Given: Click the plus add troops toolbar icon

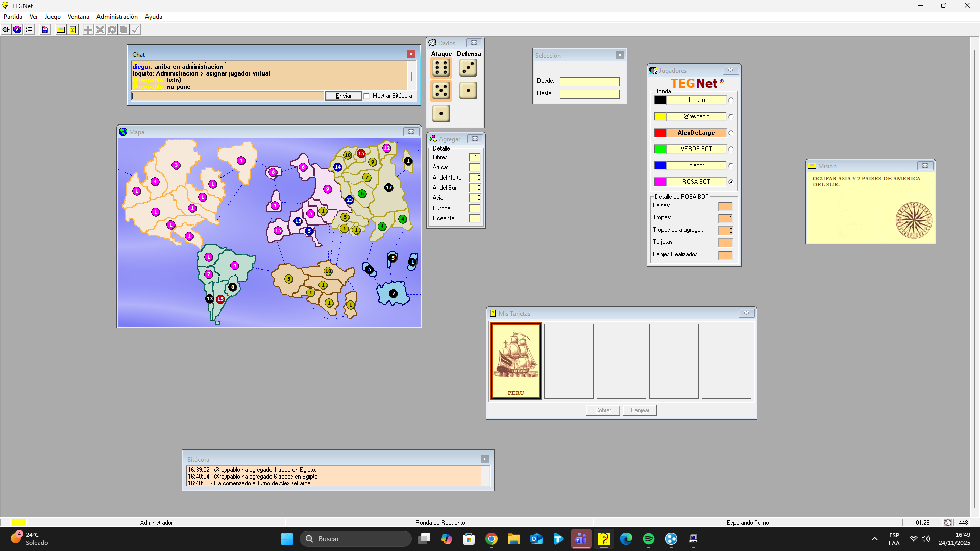Looking at the screenshot, I should point(88,30).
